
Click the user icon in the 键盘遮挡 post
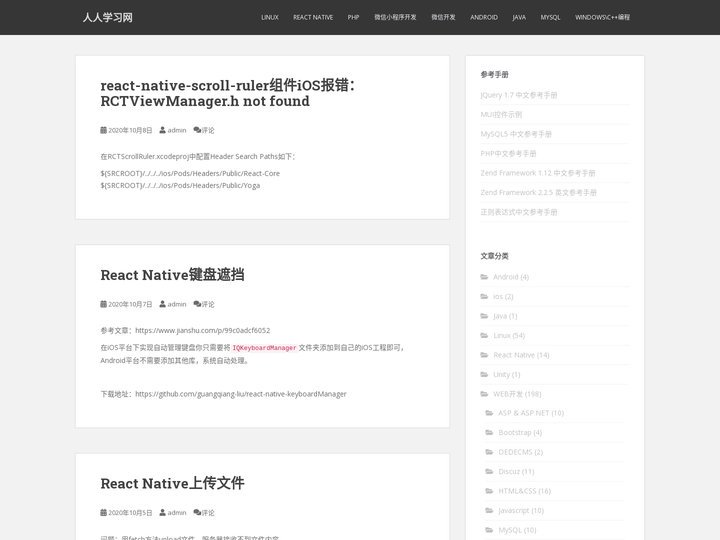(x=163, y=304)
